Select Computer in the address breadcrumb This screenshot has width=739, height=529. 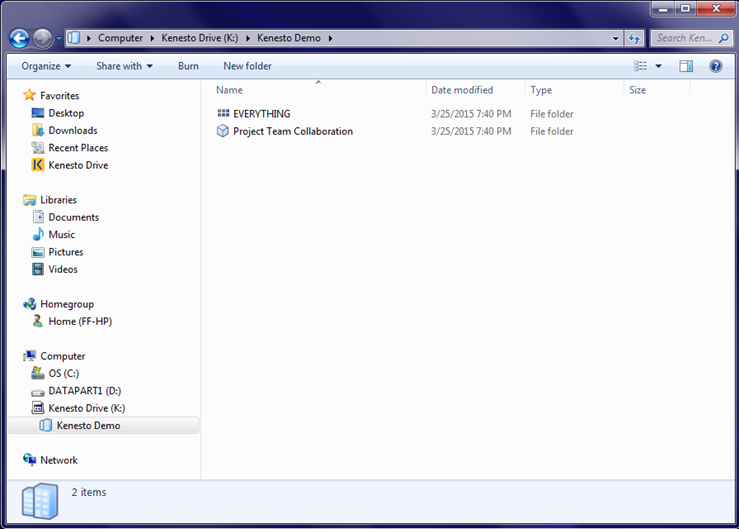[120, 38]
